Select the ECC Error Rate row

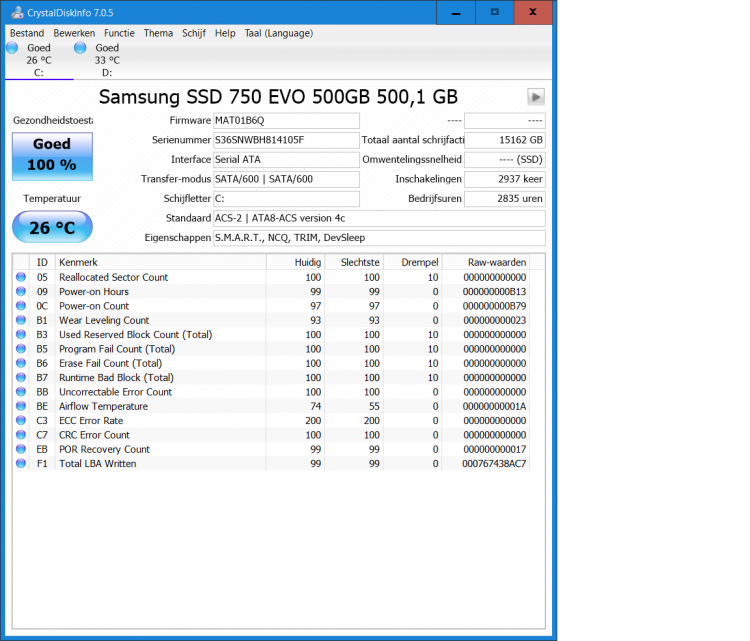coord(160,421)
